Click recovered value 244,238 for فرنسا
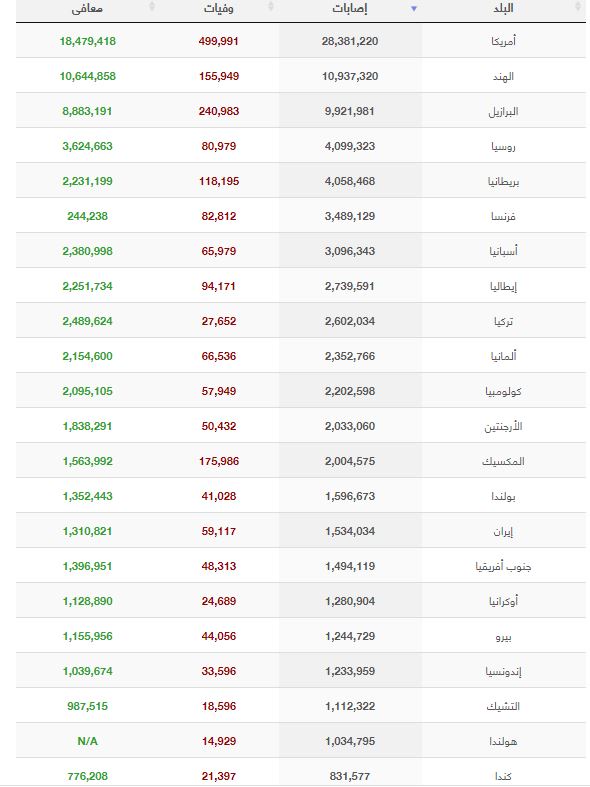Viewport: 590px width, 787px height. (87, 216)
